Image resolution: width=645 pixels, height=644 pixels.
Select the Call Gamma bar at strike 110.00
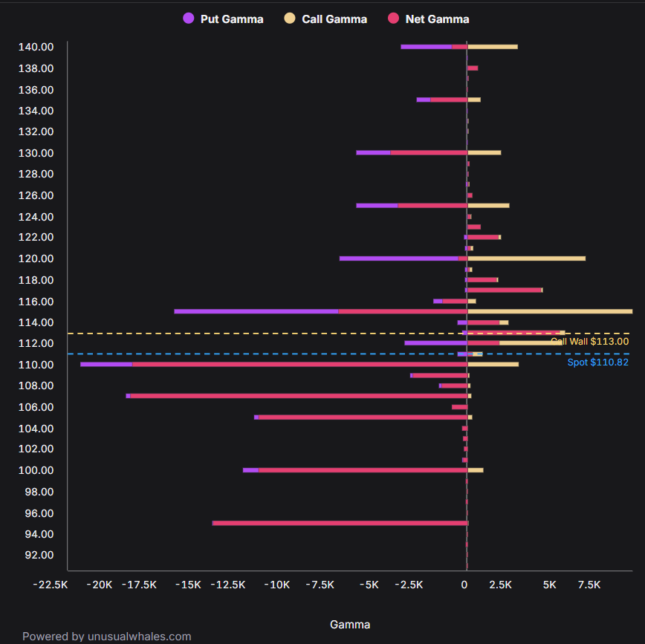pos(493,365)
